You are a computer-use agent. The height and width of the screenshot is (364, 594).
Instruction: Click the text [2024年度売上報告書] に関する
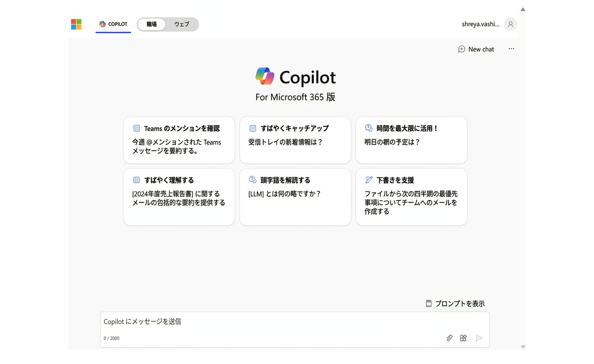[x=176, y=194]
